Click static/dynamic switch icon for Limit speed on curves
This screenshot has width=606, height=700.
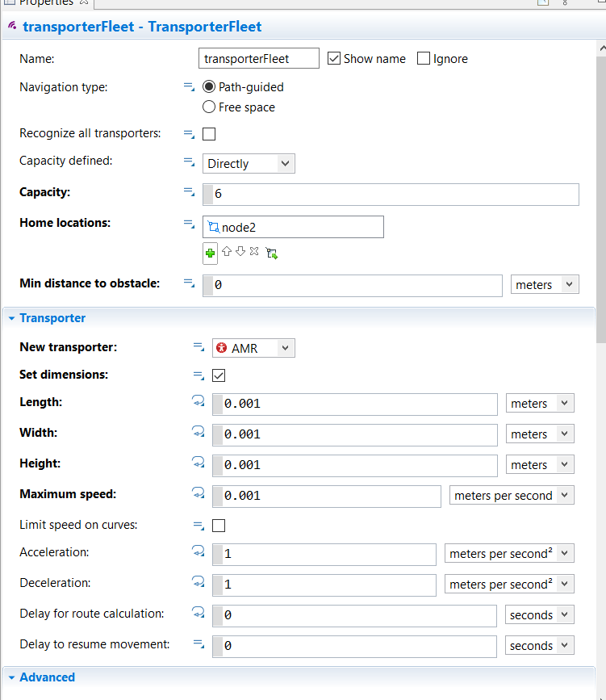pos(199,526)
